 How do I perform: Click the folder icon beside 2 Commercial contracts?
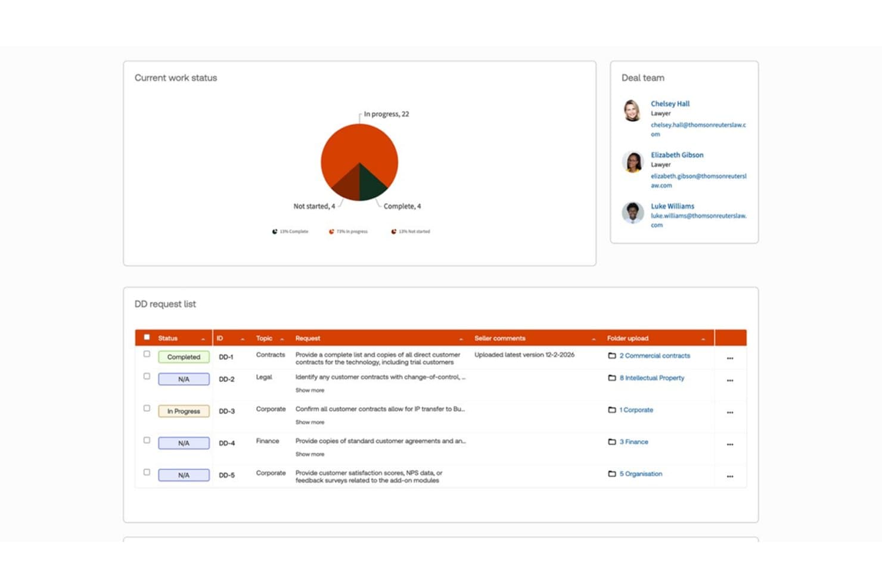tap(611, 356)
